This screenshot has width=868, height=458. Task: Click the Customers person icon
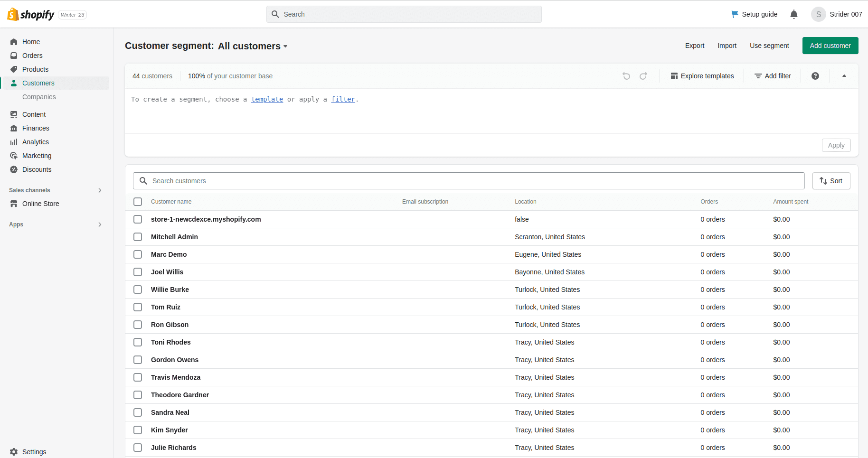14,83
